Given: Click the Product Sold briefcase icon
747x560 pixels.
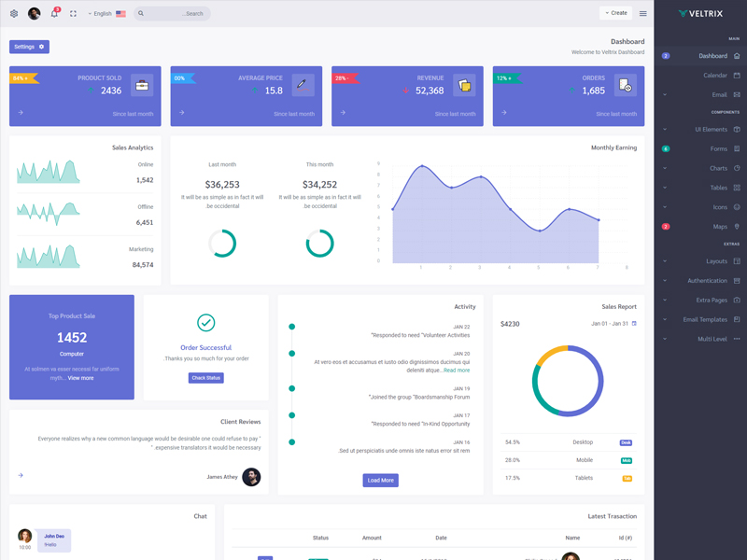Looking at the screenshot, I should tap(142, 85).
